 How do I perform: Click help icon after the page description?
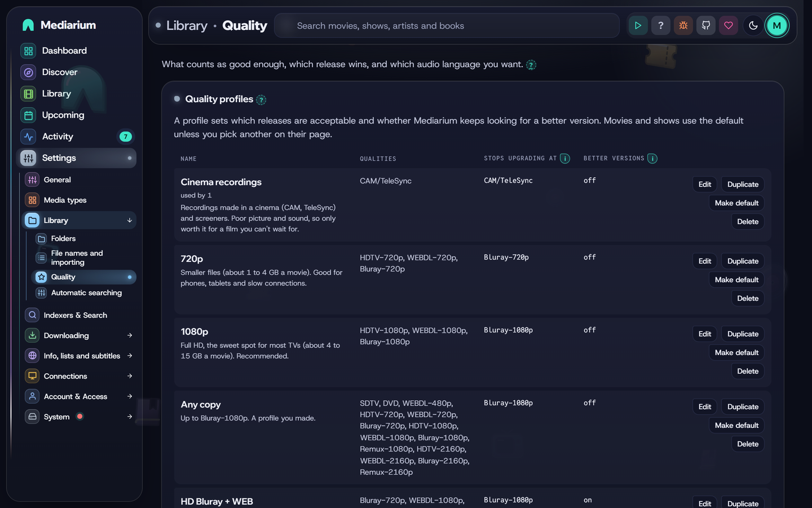click(x=531, y=65)
